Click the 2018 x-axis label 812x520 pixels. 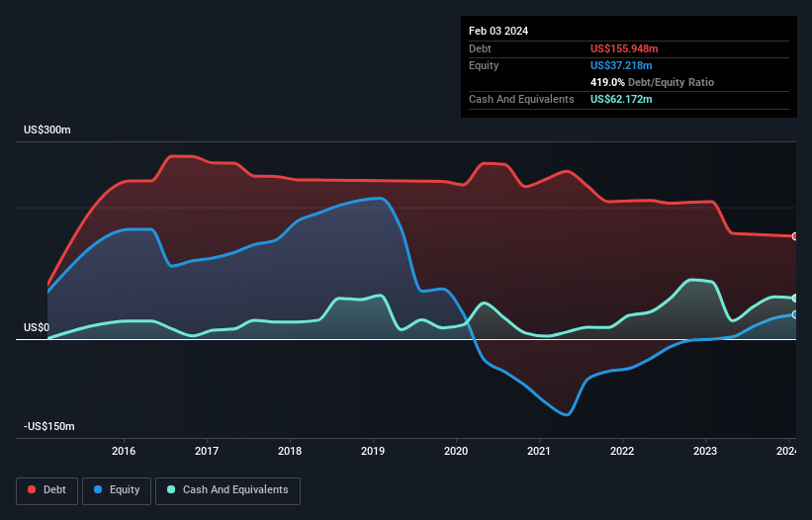pos(290,451)
